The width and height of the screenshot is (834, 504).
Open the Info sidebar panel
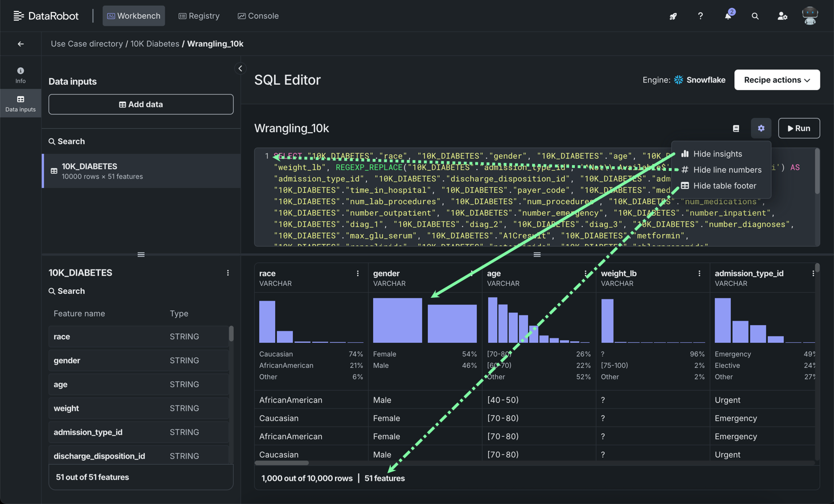click(21, 75)
